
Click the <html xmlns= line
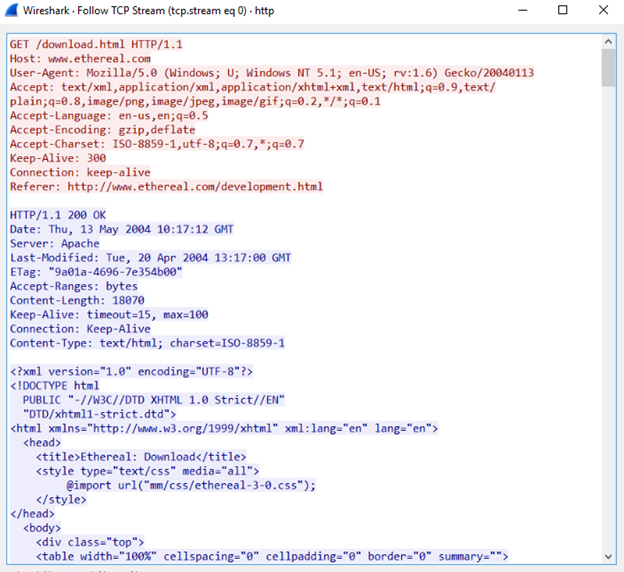tap(224, 428)
